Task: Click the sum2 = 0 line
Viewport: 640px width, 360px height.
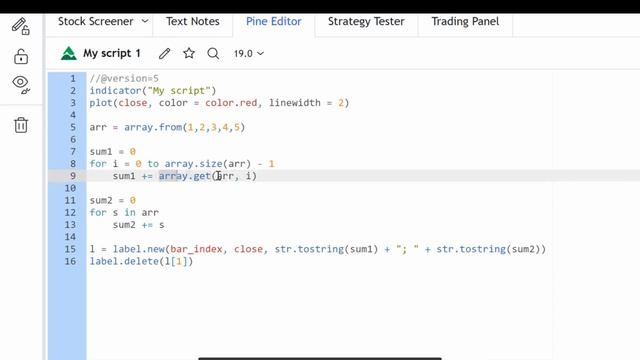Action: (113, 200)
